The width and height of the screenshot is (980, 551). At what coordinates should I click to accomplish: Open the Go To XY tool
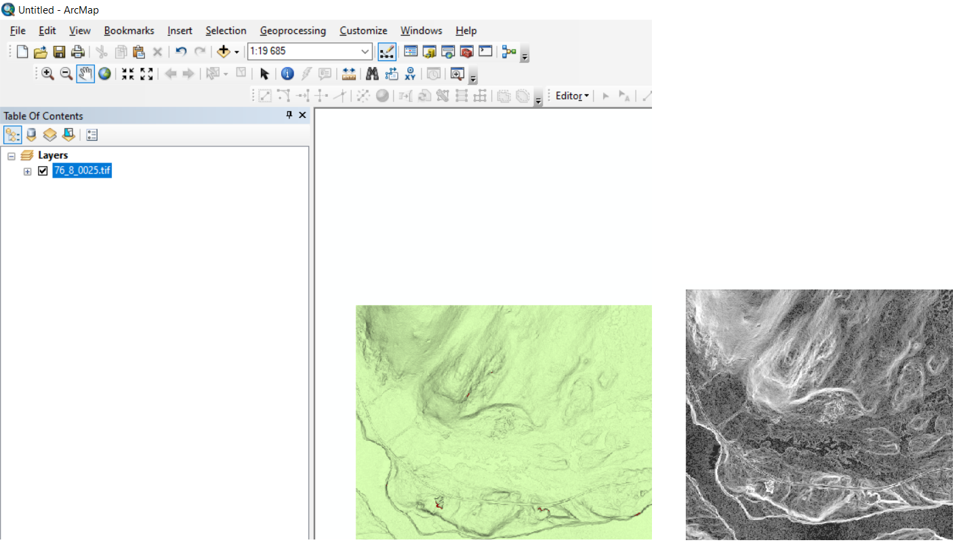click(x=410, y=74)
